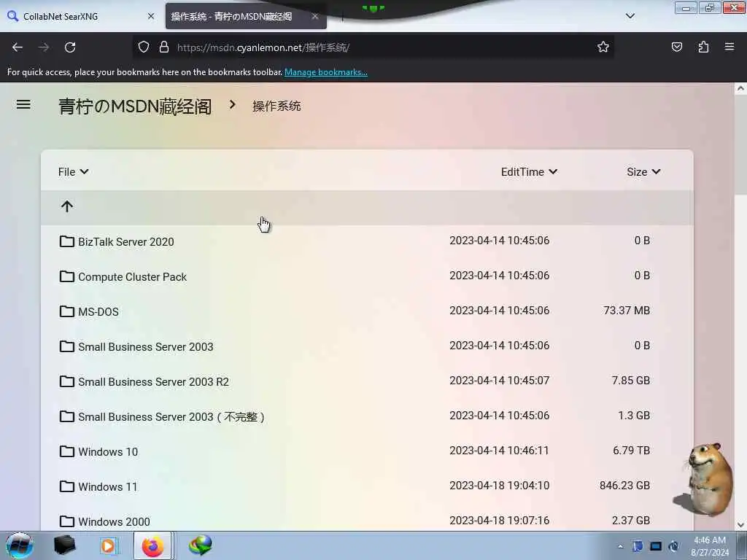Viewport: 747px width, 560px height.
Task: Open Small Business Server 2003 folder
Action: pyautogui.click(x=145, y=346)
